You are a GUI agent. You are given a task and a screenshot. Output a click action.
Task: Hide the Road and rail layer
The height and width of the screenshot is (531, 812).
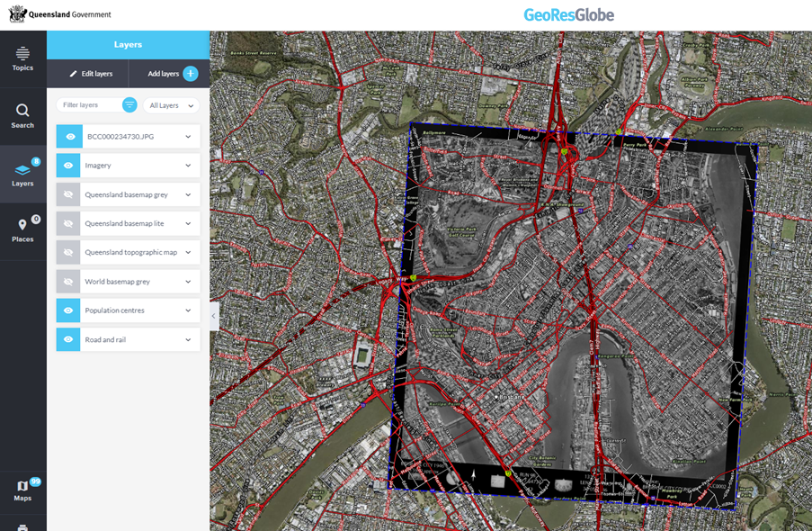69,339
